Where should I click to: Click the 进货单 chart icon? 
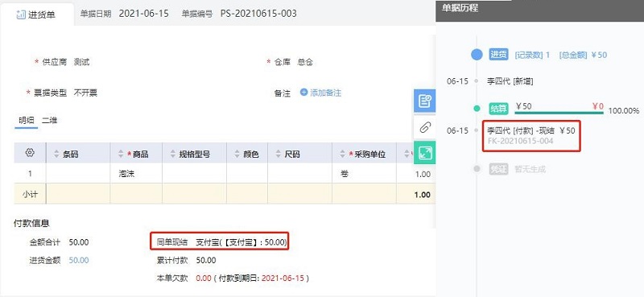(x=21, y=14)
